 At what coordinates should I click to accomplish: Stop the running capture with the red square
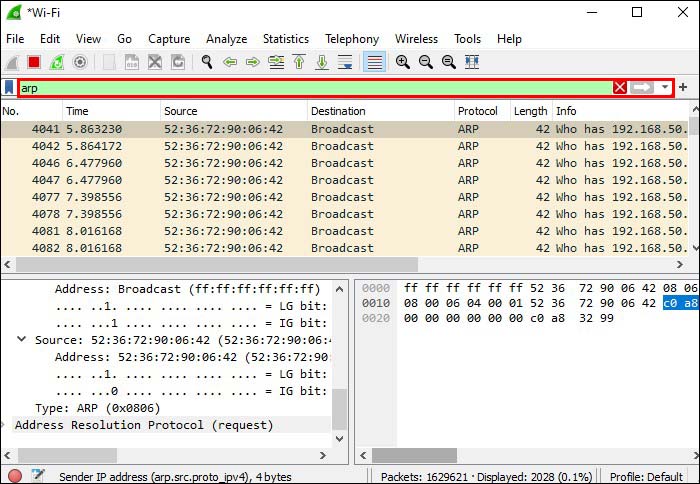pyautogui.click(x=34, y=62)
